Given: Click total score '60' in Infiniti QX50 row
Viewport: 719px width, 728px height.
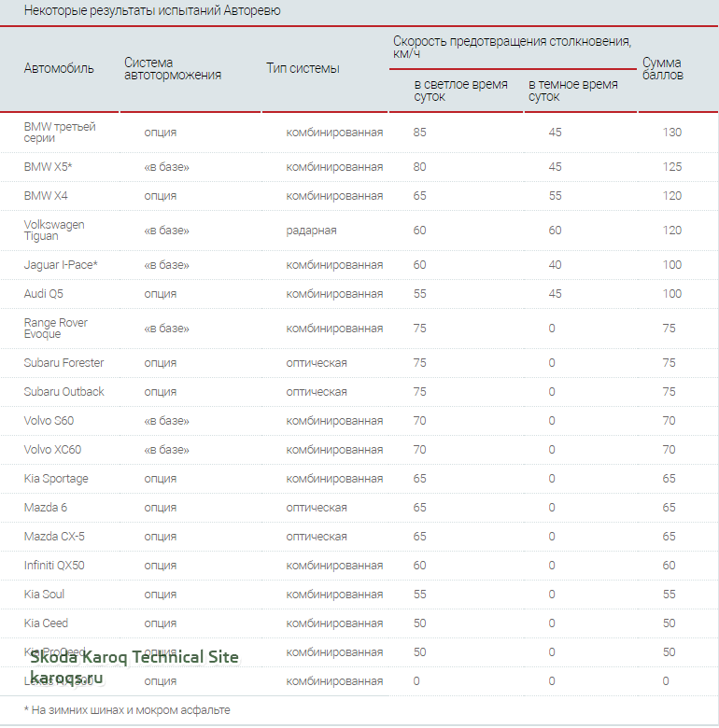Looking at the screenshot, I should pyautogui.click(x=669, y=565).
